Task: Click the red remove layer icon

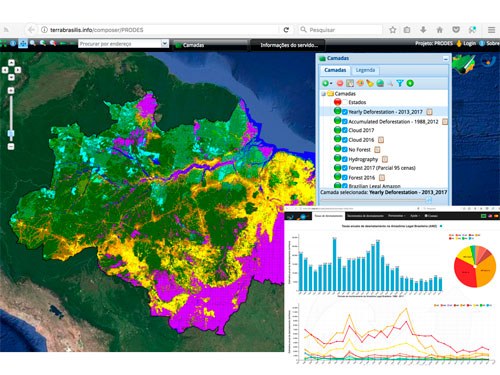Action: [340, 83]
